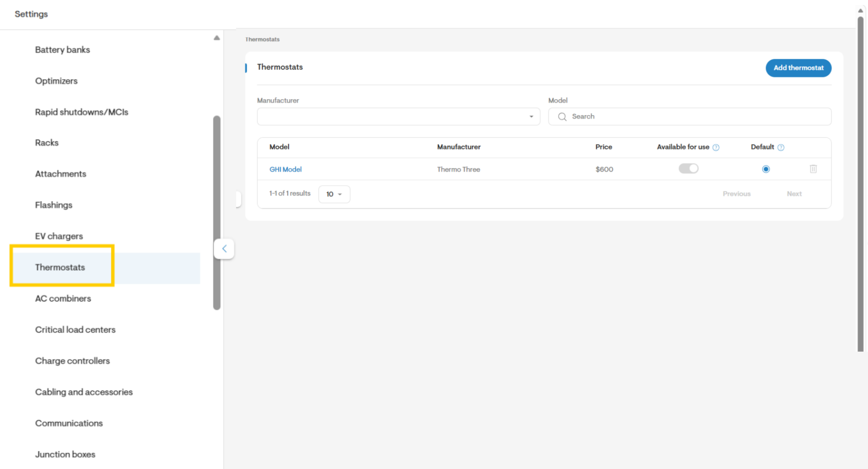Click the Thermo Three manufacturer cell
The height and width of the screenshot is (469, 868).
(x=458, y=169)
